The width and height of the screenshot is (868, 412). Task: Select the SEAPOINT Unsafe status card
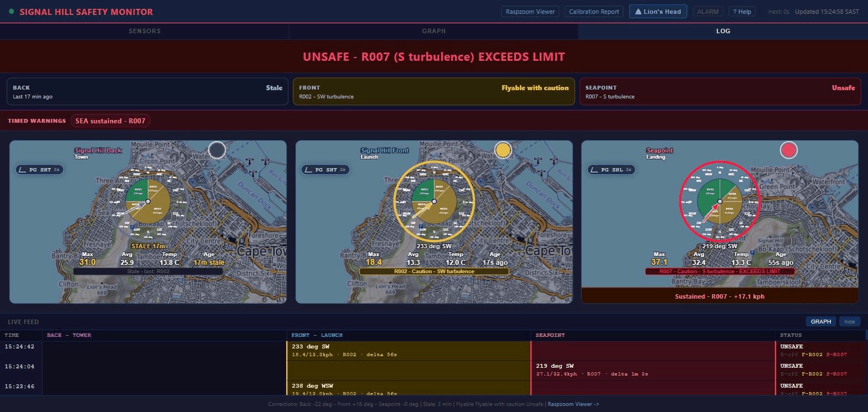tap(720, 91)
